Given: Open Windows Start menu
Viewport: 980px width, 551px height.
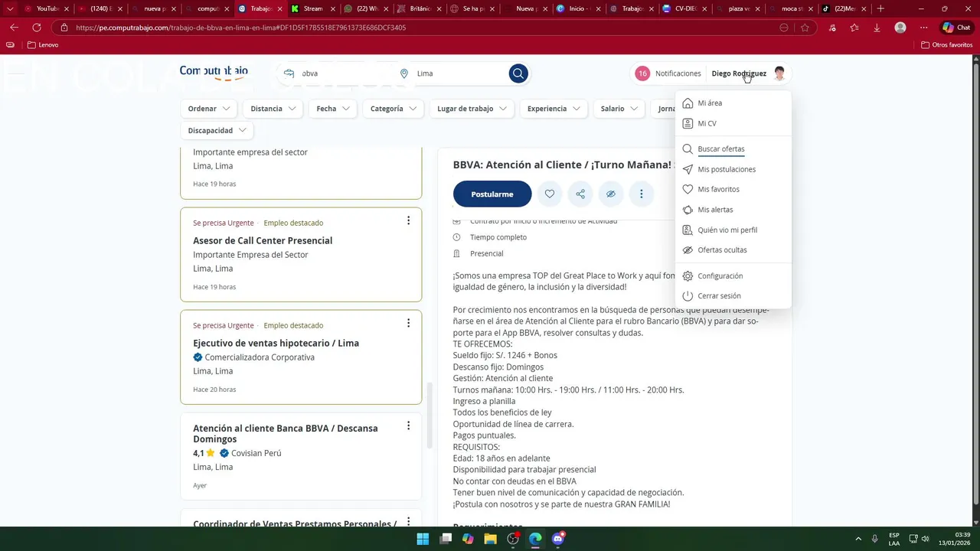Looking at the screenshot, I should click(423, 539).
